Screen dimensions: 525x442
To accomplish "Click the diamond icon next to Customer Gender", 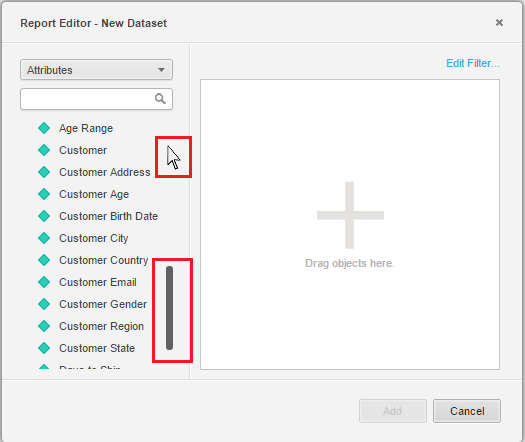I will (44, 304).
